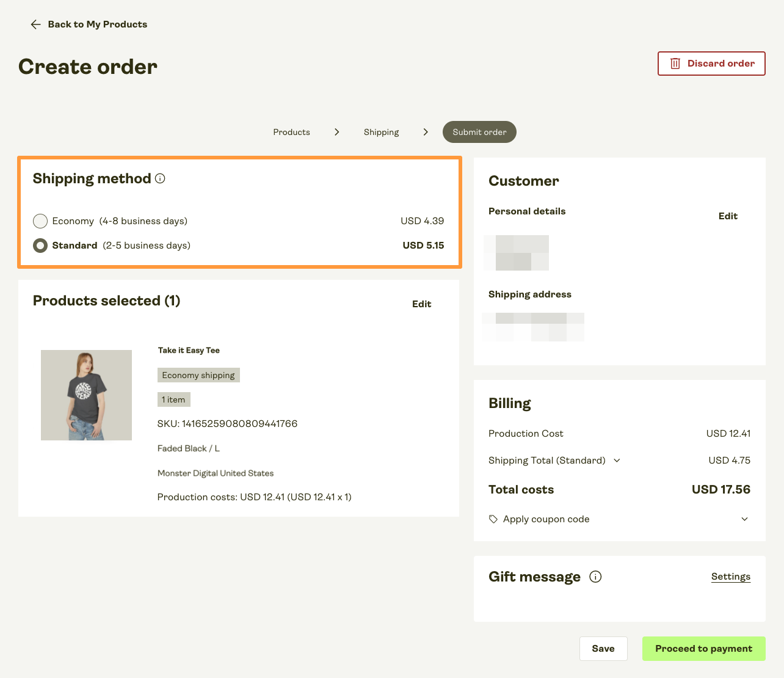Click the Take it Easy Tee product thumbnail

86,395
